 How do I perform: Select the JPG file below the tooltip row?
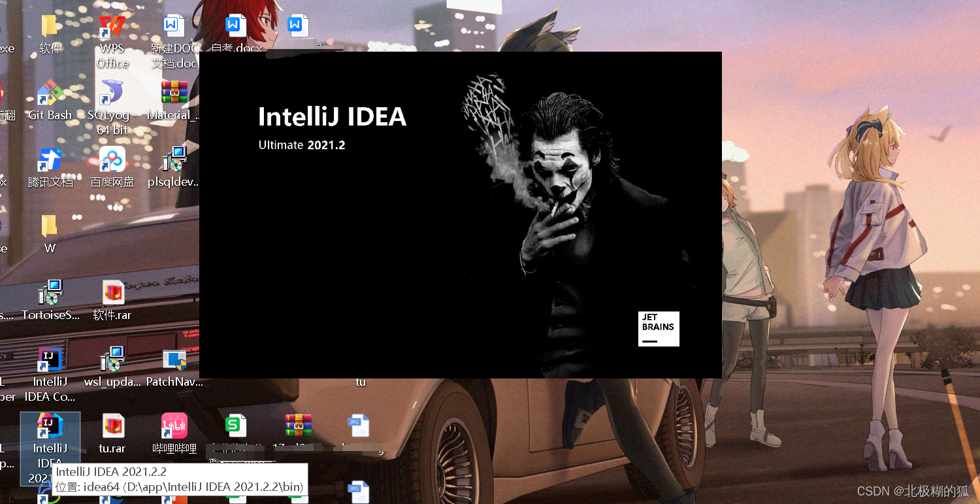[359, 492]
